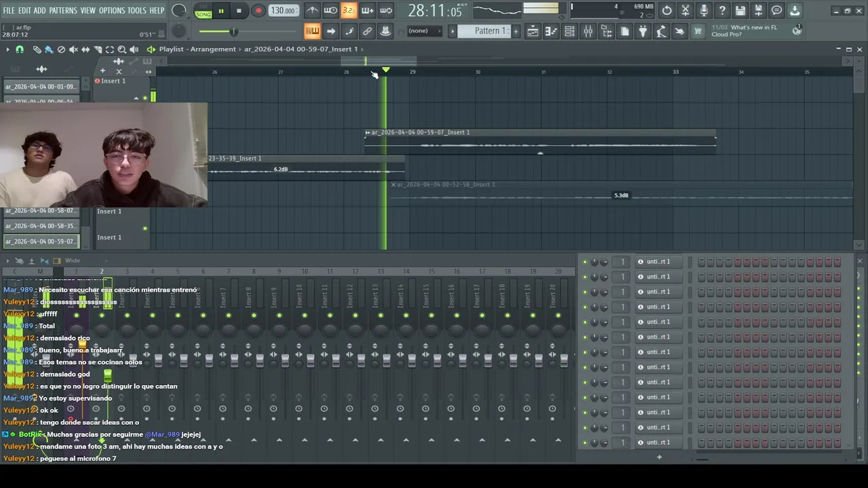Viewport: 868px width, 488px height.
Task: Click the one-click audio recording microphone
Action: [x=704, y=10]
